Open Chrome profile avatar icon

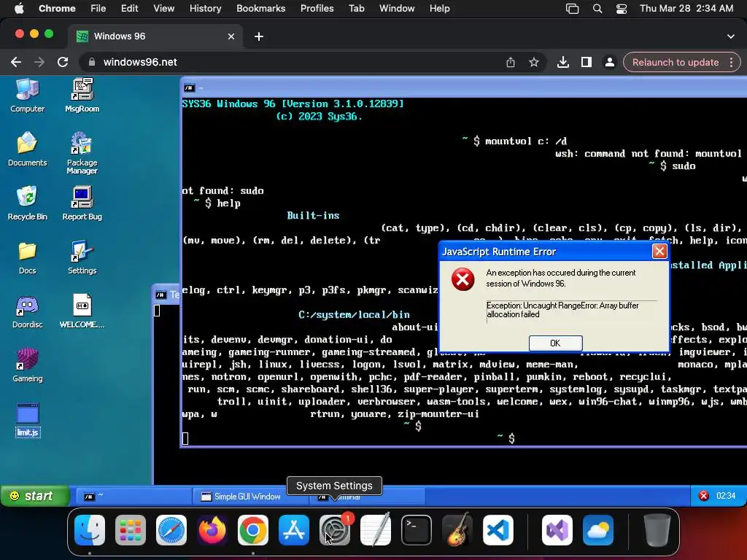(x=609, y=62)
